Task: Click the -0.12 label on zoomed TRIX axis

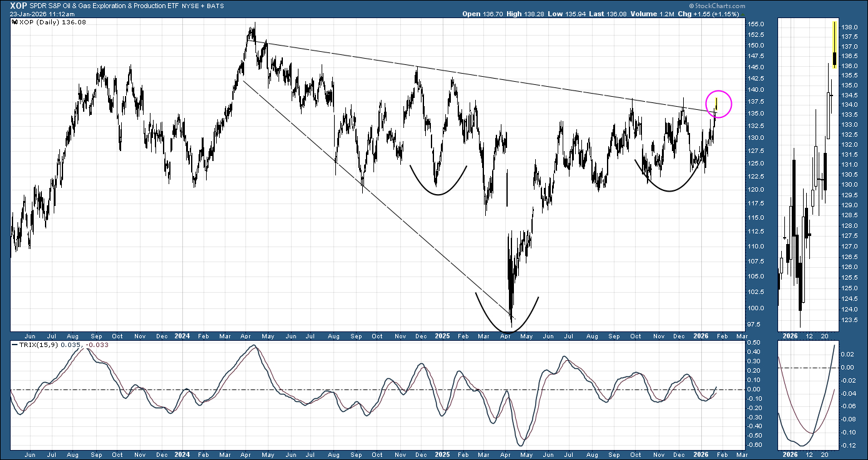Action: click(x=849, y=446)
